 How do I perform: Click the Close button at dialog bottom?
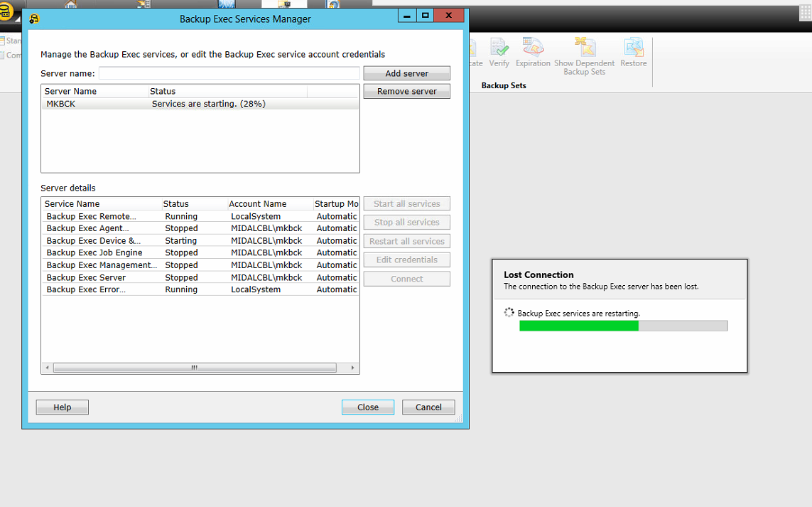coord(368,407)
